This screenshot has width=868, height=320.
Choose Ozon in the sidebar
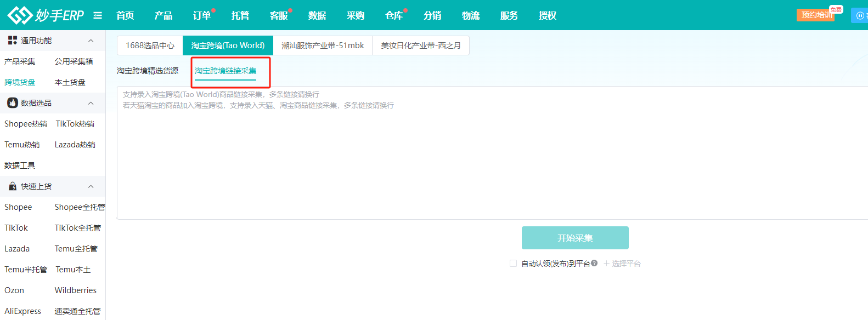(x=14, y=290)
